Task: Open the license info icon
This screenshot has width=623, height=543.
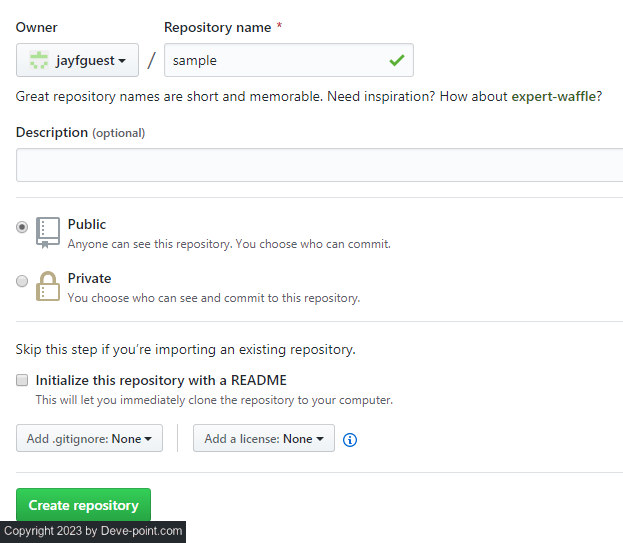Action: pos(350,439)
